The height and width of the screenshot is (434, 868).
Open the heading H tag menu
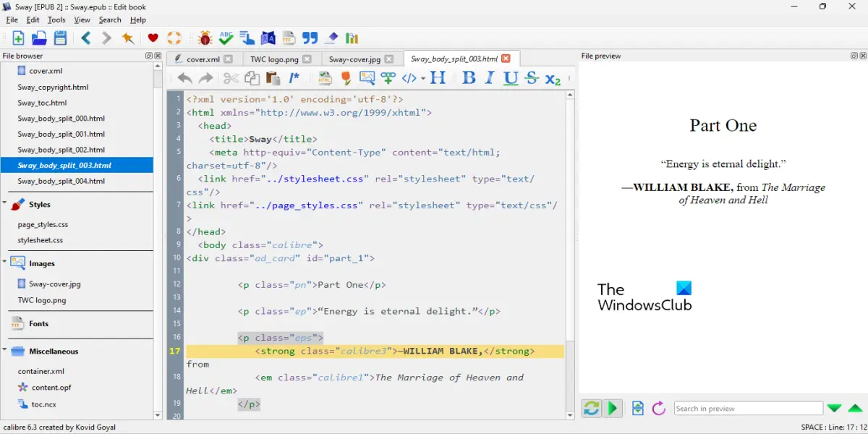coord(438,78)
